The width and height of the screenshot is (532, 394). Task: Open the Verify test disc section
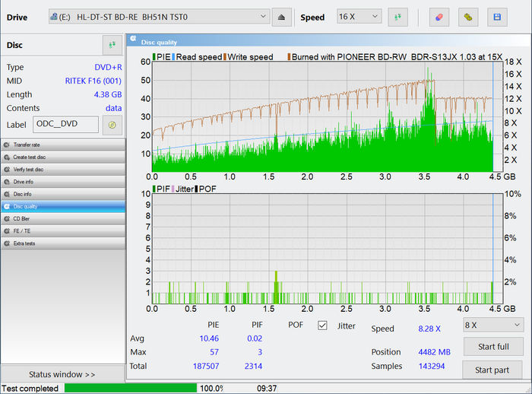tap(62, 169)
